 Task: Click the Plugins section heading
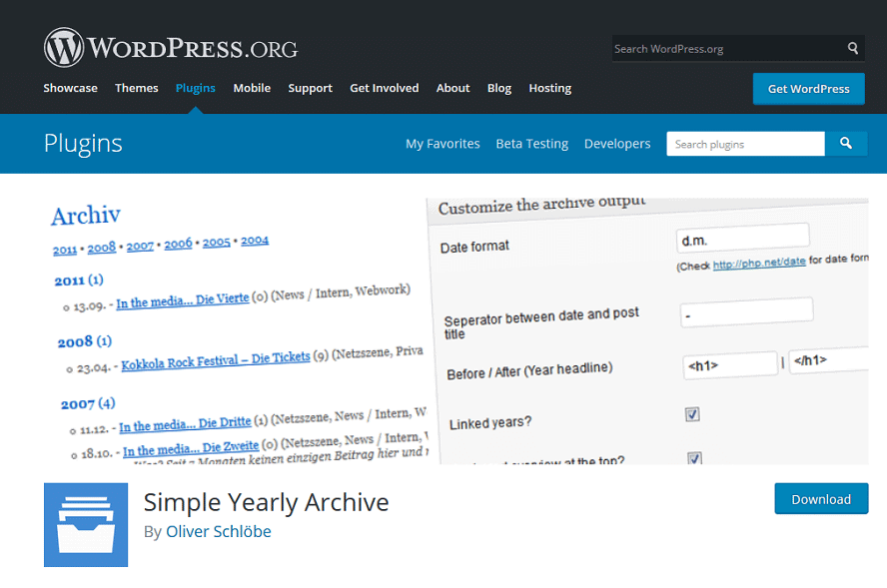[83, 144]
